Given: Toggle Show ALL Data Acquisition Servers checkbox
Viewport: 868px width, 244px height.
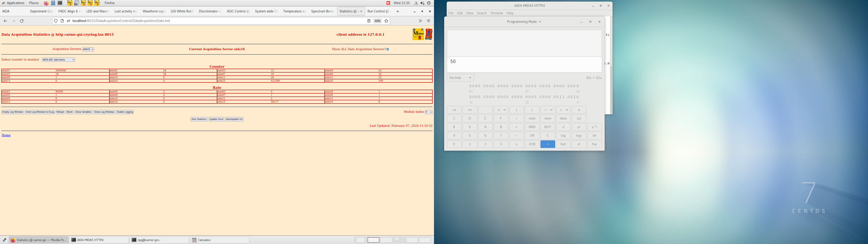Looking at the screenshot, I should coord(387,49).
